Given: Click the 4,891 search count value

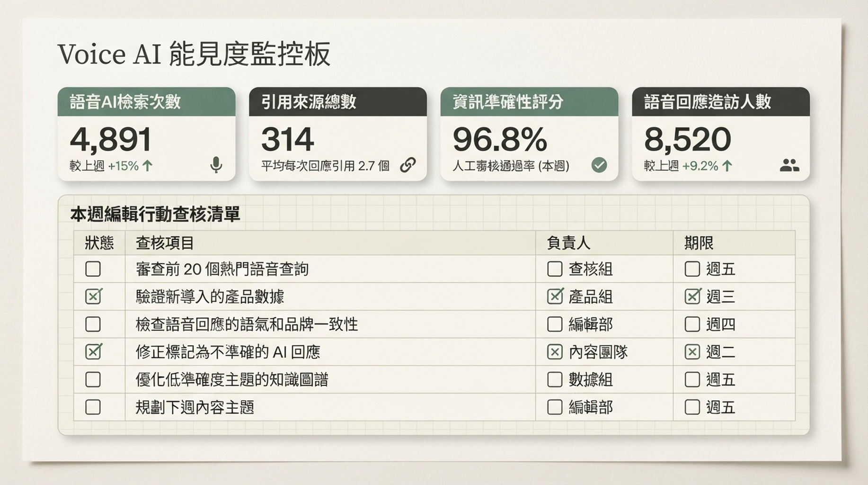Looking at the screenshot, I should click(111, 139).
